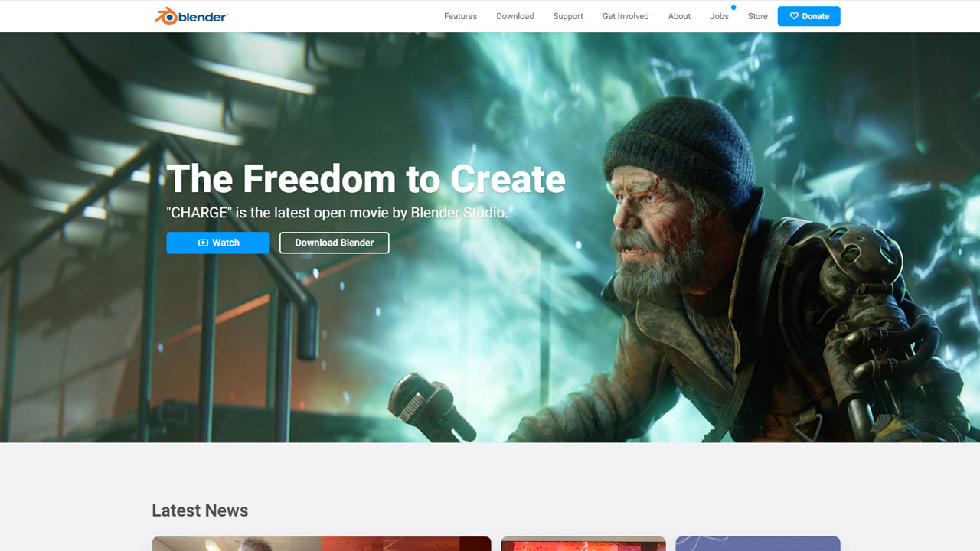Click the Latest News heading

(200, 510)
